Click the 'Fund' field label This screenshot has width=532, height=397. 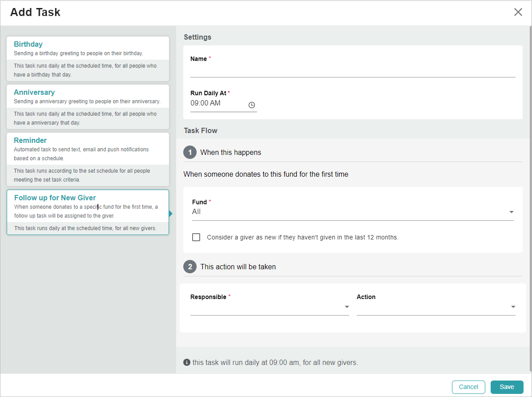(199, 202)
